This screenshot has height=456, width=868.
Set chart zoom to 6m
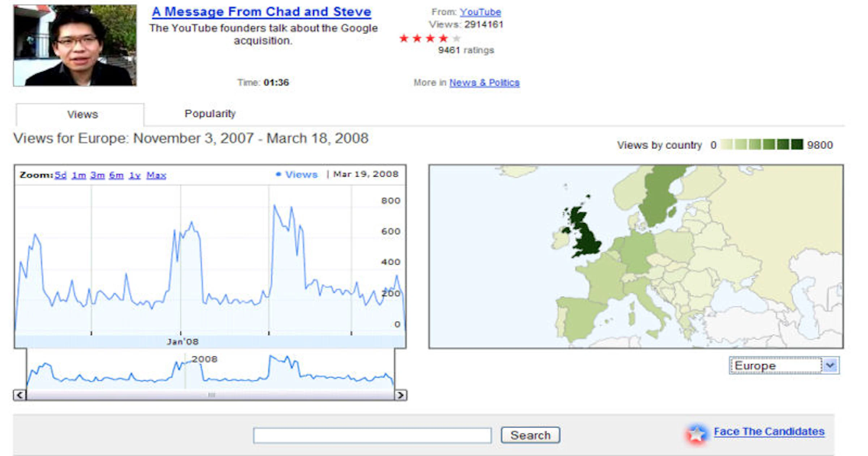click(x=116, y=175)
